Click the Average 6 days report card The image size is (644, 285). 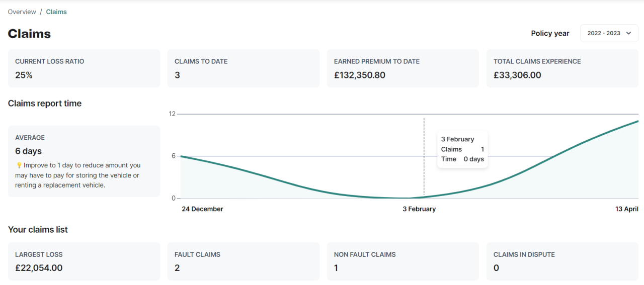pos(84,161)
